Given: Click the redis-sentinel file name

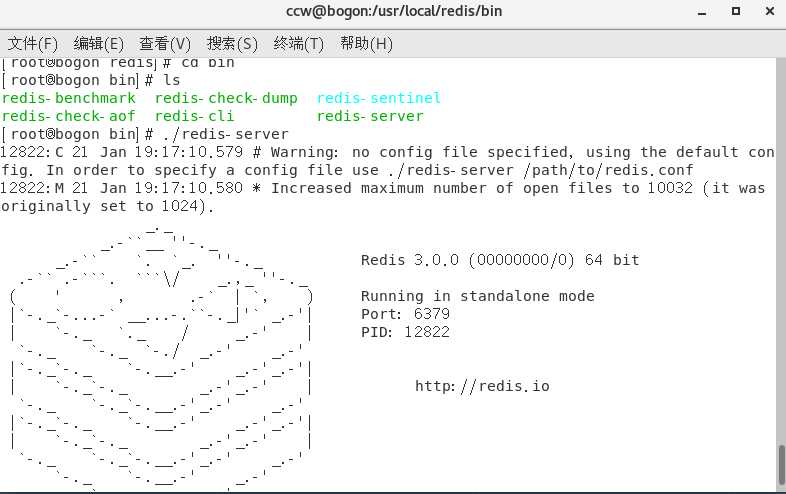Looking at the screenshot, I should (378, 98).
